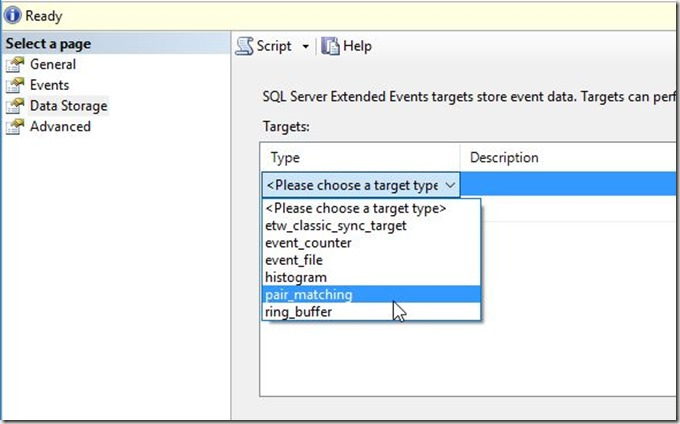Click the Data Storage page icon
This screenshot has width=680, height=424.
click(15, 106)
